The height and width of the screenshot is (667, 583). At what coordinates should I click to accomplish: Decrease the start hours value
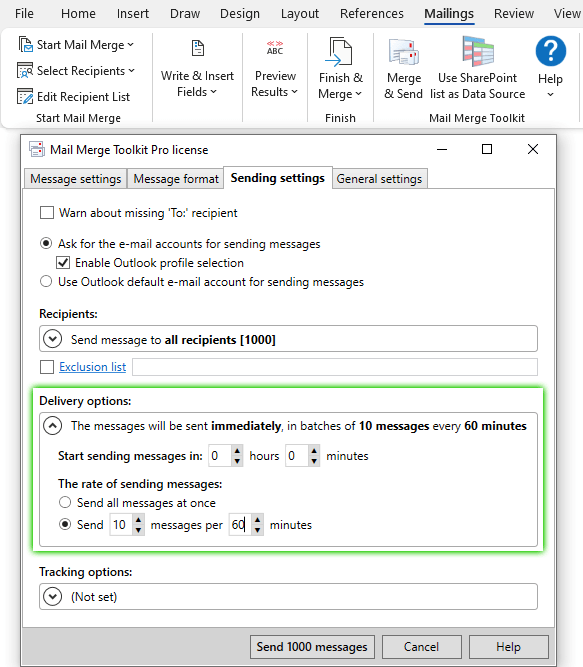coord(237,461)
